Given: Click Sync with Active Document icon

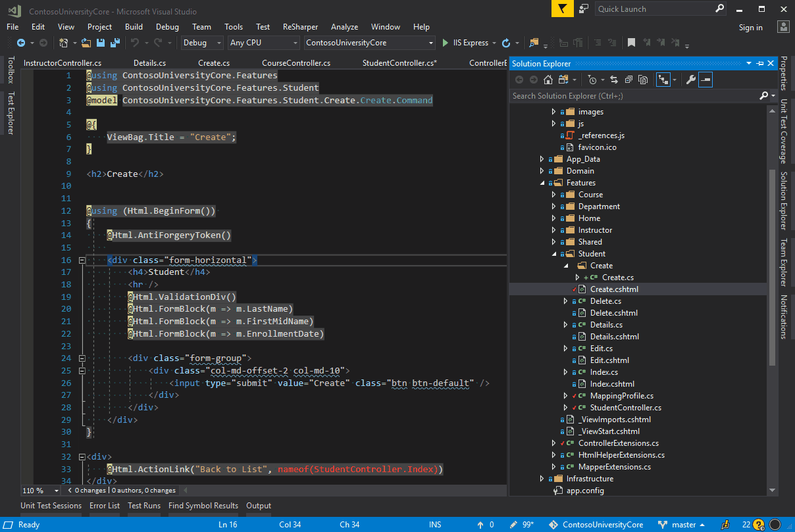Looking at the screenshot, I should [x=614, y=80].
